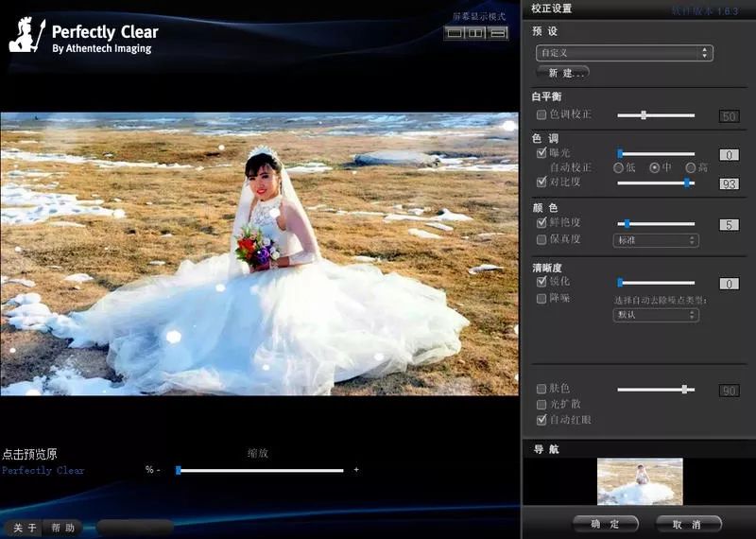Click the zoom plus sign

pyautogui.click(x=356, y=470)
